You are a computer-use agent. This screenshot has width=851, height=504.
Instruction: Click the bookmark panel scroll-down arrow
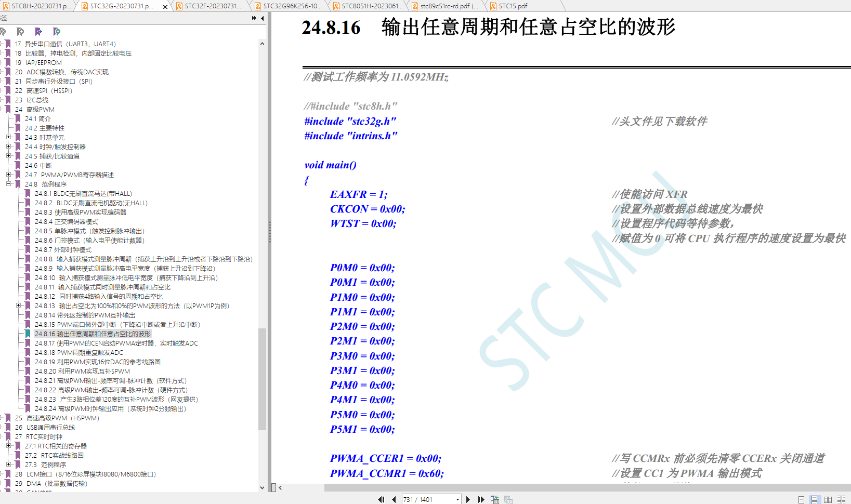pyautogui.click(x=262, y=487)
